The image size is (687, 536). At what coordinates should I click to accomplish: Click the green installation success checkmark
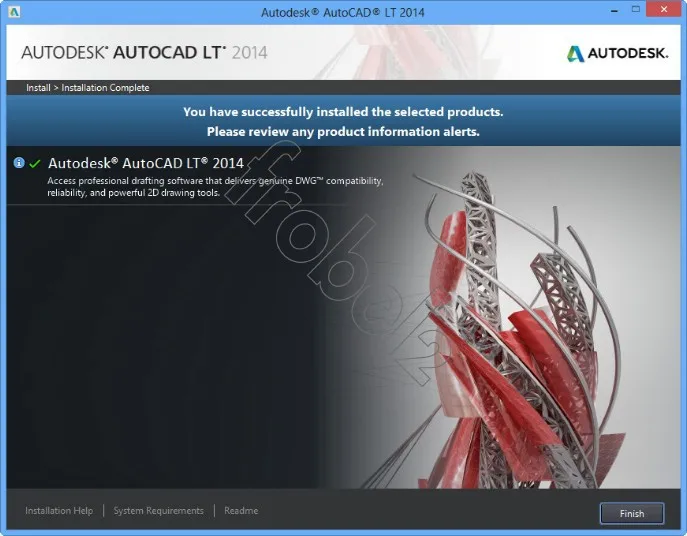click(35, 163)
